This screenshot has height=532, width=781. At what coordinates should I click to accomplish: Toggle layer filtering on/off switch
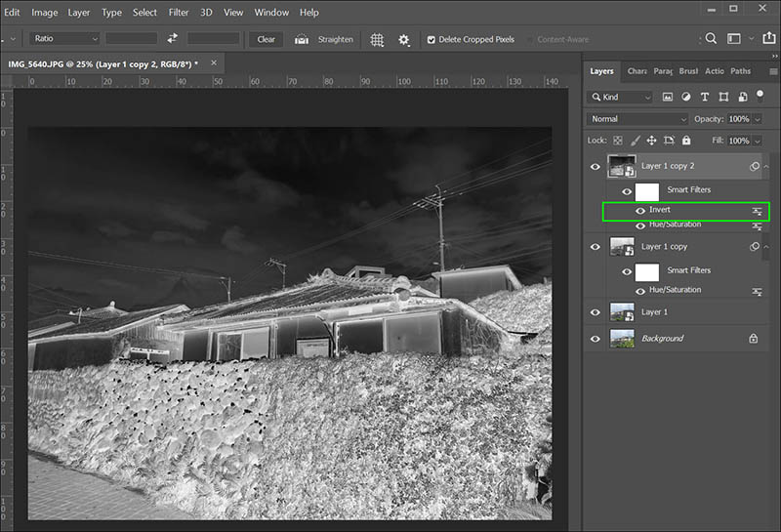pyautogui.click(x=760, y=95)
